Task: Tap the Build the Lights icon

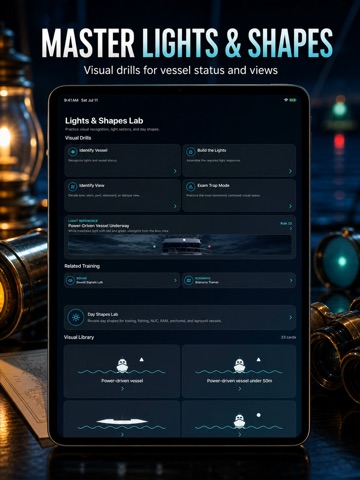Action: coord(190,152)
